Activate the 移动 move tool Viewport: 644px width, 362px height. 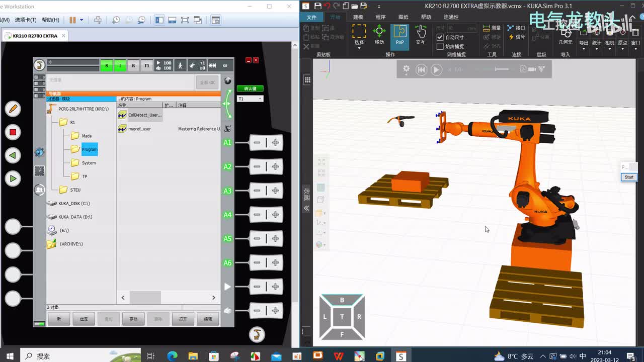379,35
